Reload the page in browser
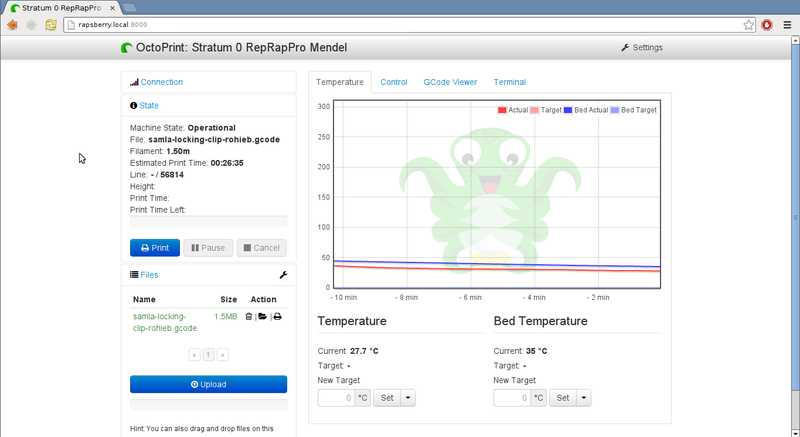The width and height of the screenshot is (800, 437). point(50,25)
